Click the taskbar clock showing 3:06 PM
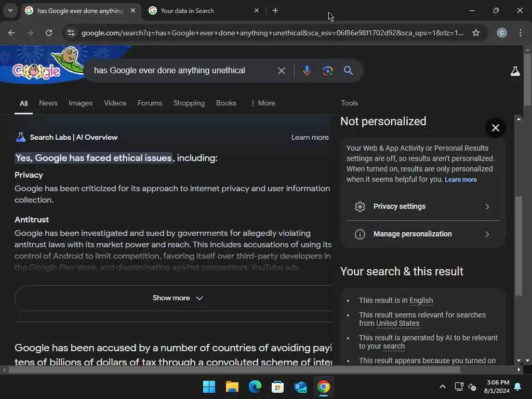The width and height of the screenshot is (532, 399). 497,387
